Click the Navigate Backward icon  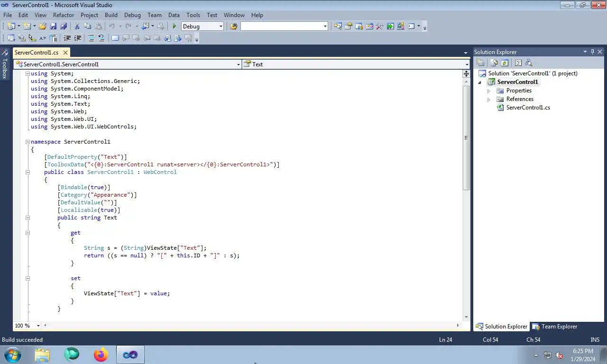click(146, 27)
